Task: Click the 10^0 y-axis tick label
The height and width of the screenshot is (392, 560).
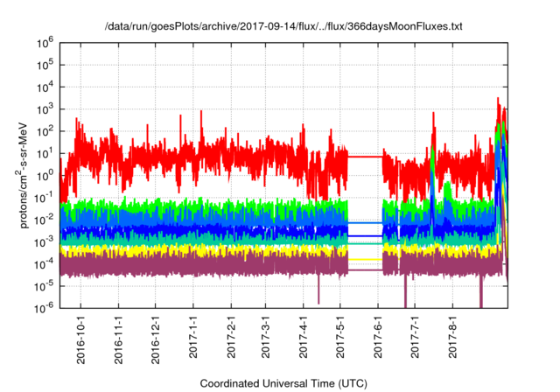Action: pos(45,175)
